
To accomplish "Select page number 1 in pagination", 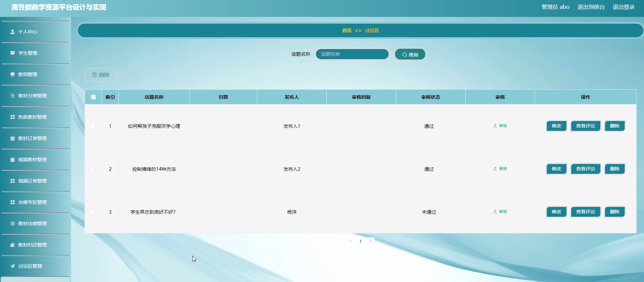I will click(360, 241).
